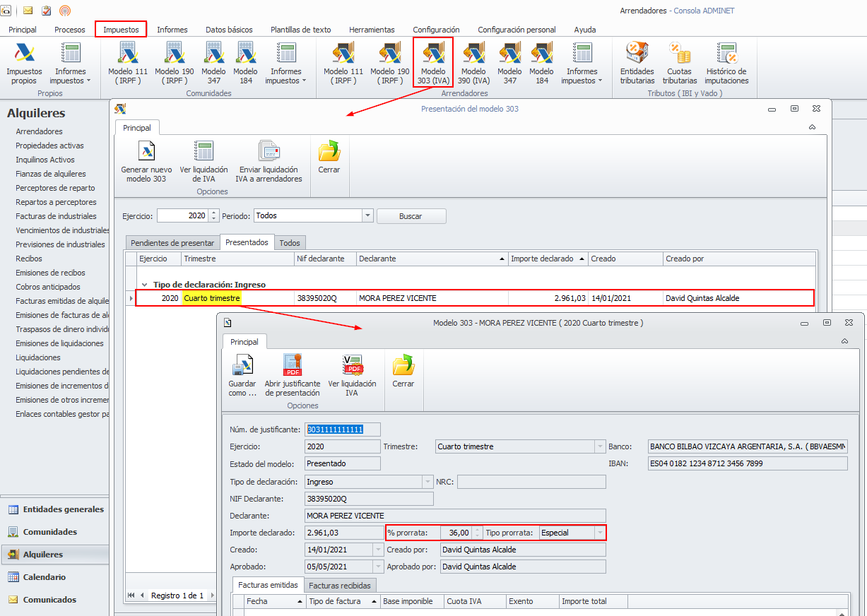867x616 pixels.
Task: Open the Trimestre dropdown in Modelo 303
Action: (x=601, y=446)
